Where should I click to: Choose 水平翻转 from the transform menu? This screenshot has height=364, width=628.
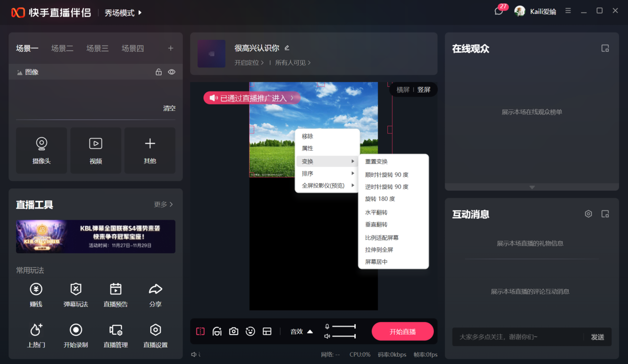pyautogui.click(x=377, y=212)
